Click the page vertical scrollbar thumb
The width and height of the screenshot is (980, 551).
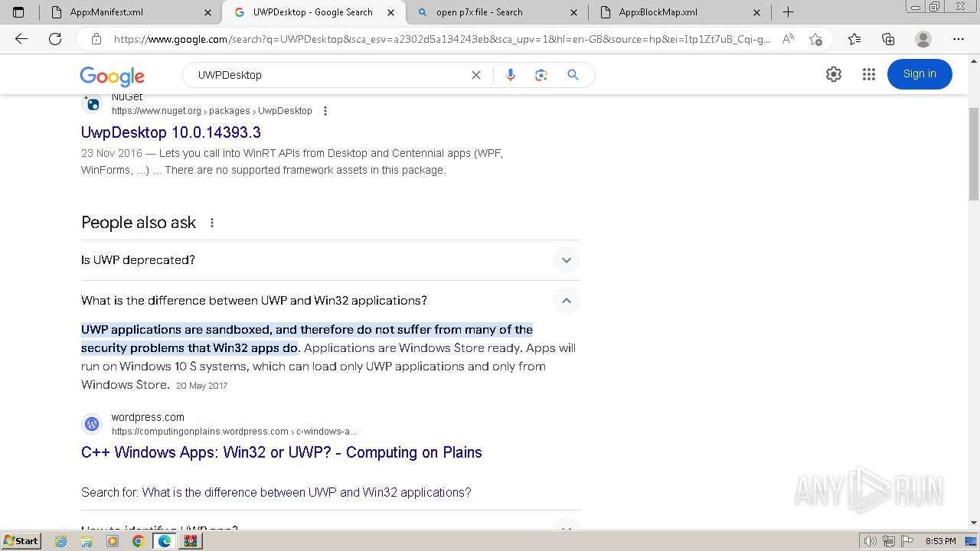(x=974, y=155)
